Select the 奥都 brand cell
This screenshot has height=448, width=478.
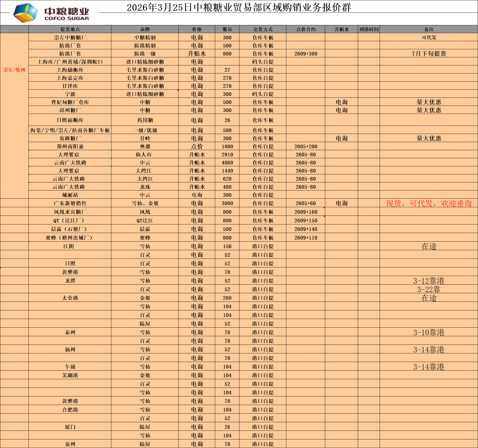tap(145, 146)
